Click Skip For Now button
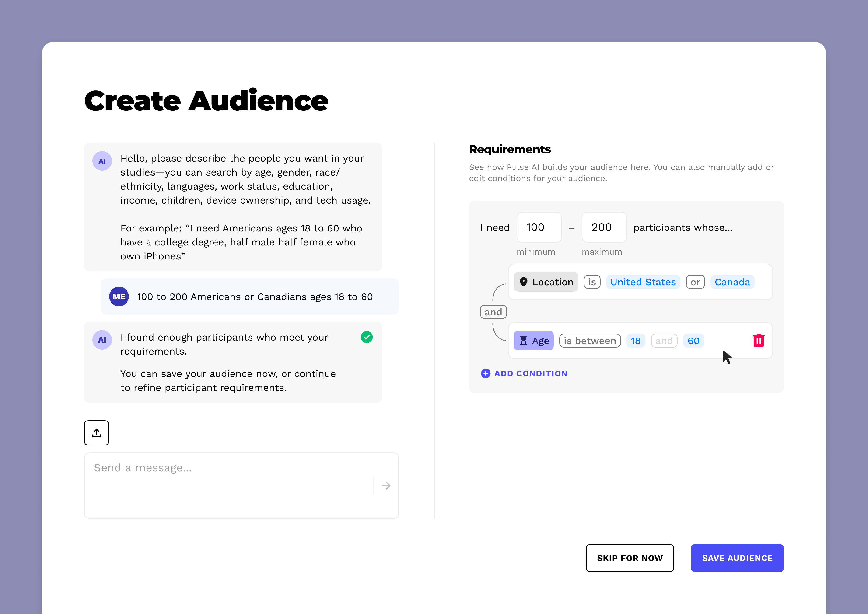This screenshot has width=868, height=614. coord(629,558)
